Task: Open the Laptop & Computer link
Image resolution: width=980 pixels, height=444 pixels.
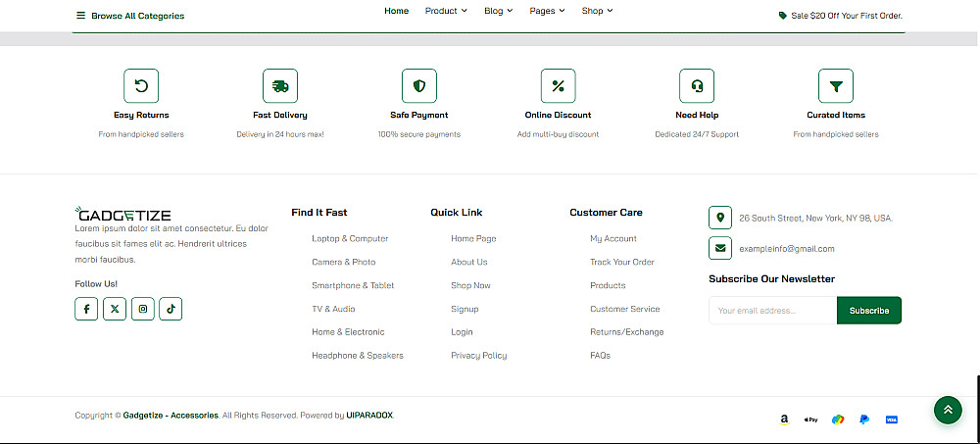Action: [x=350, y=239]
